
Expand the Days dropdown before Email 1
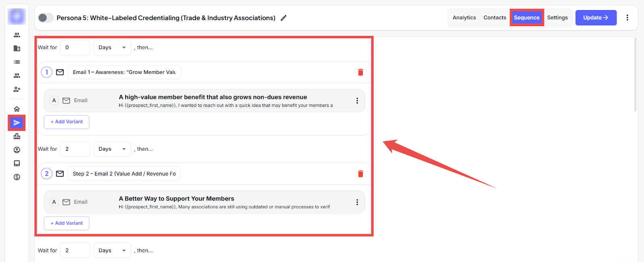point(112,47)
